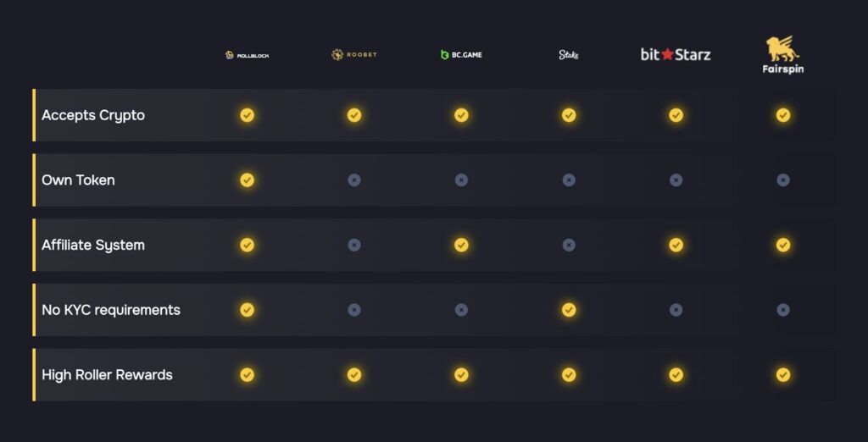The image size is (868, 442).
Task: Click bitStarz's Accepts Crypto checkmark
Action: (x=676, y=115)
